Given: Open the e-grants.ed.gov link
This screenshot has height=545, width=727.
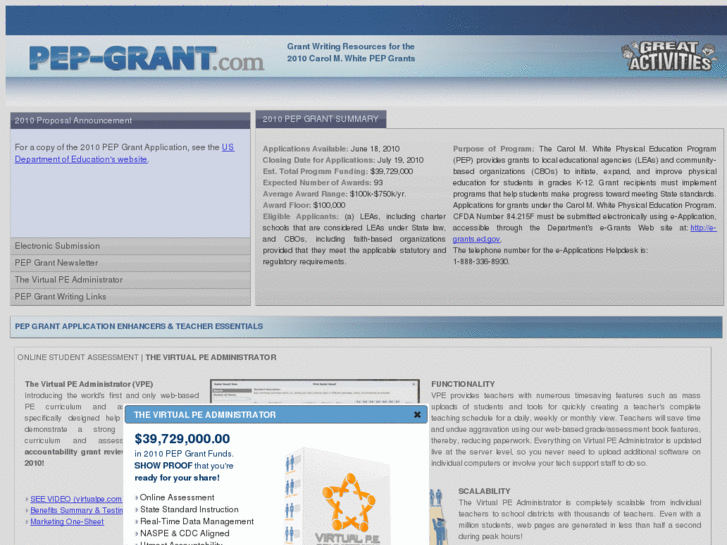Looking at the screenshot, I should (x=584, y=233).
